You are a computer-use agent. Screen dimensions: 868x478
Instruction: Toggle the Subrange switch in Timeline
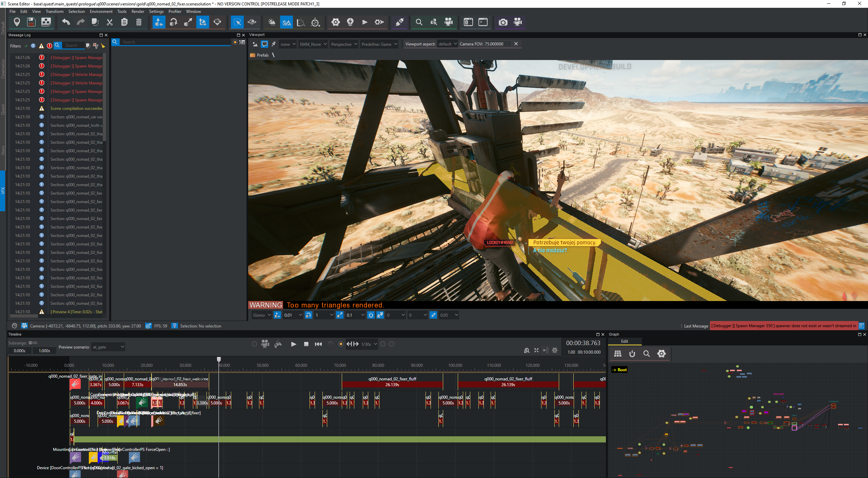click(33, 343)
